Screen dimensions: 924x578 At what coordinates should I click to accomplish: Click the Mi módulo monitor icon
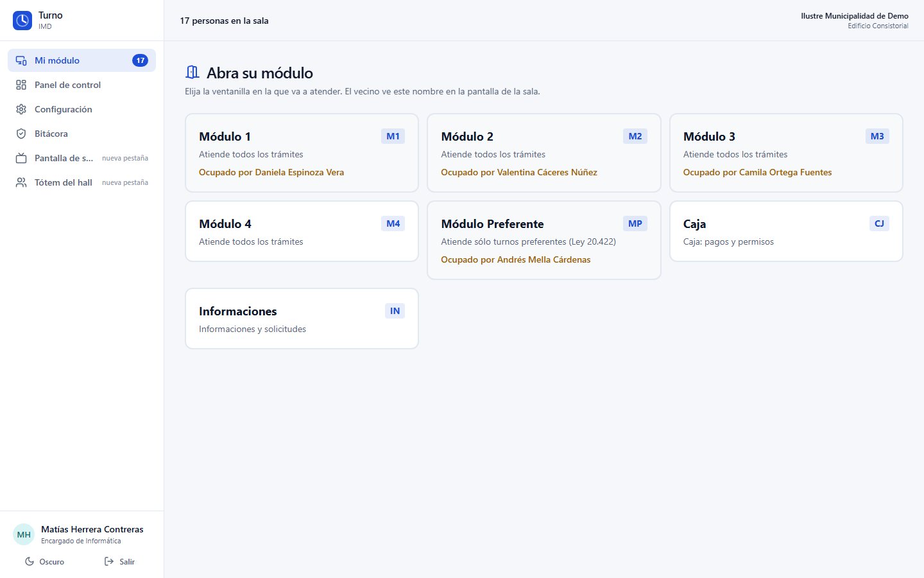21,60
